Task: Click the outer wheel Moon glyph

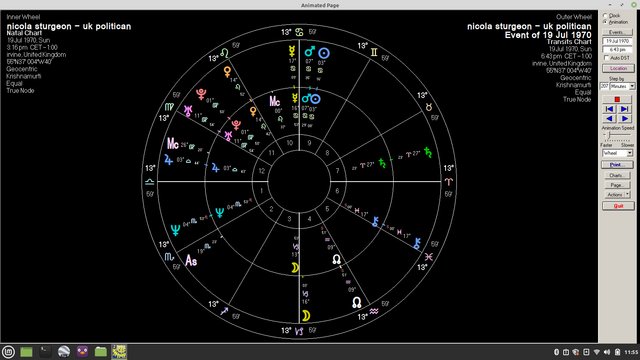Action: click(306, 315)
